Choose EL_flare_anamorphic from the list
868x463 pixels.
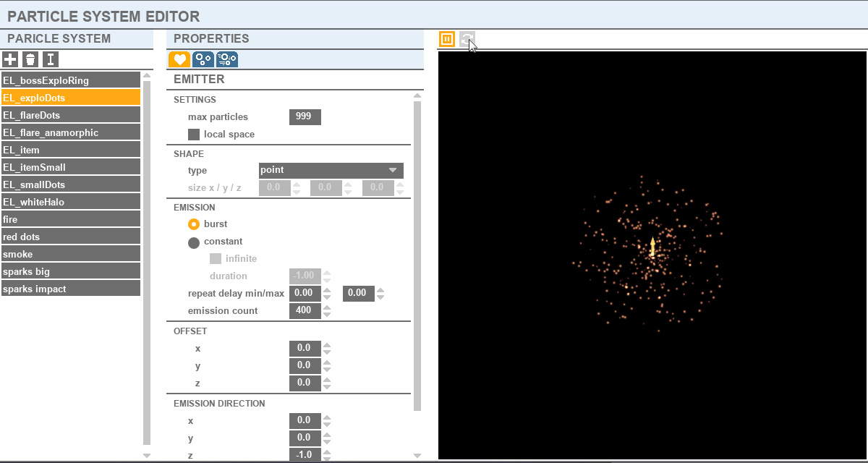[71, 132]
